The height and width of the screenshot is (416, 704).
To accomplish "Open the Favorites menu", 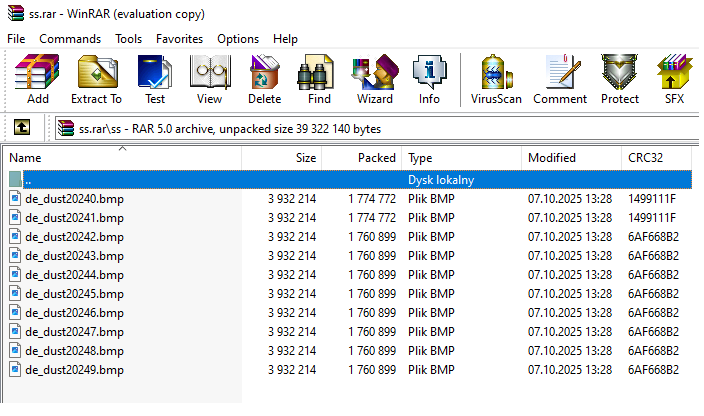I will tap(180, 39).
